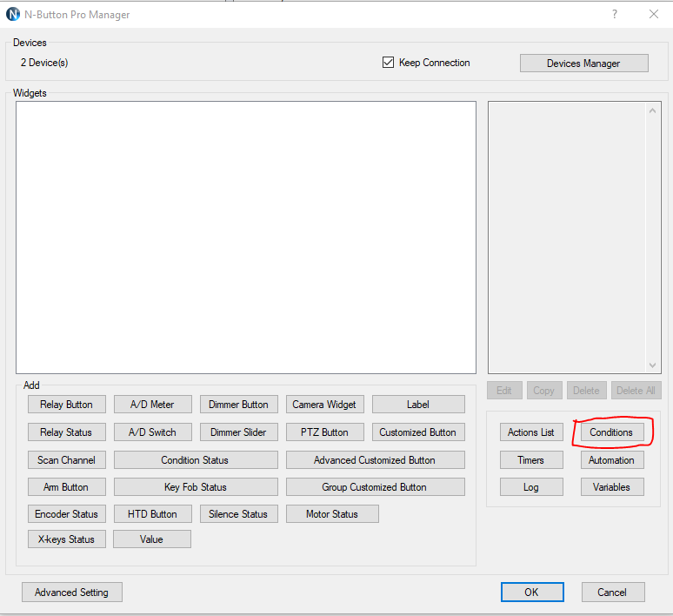This screenshot has height=616, width=673.
Task: Add a Group Customized Button
Action: pyautogui.click(x=375, y=486)
